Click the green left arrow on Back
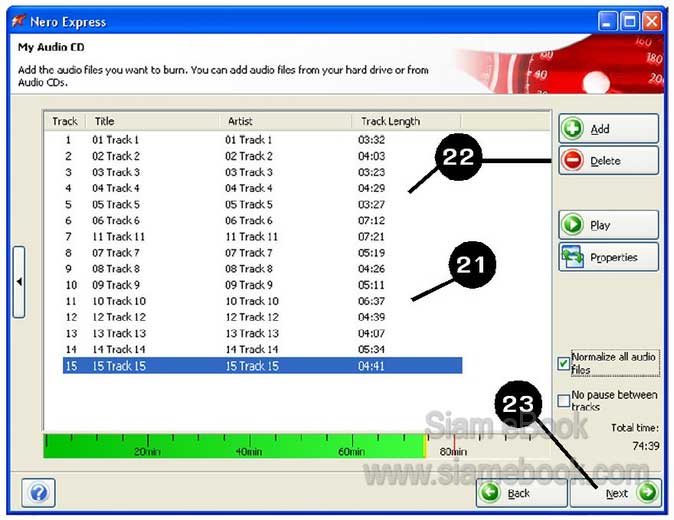 (x=490, y=492)
